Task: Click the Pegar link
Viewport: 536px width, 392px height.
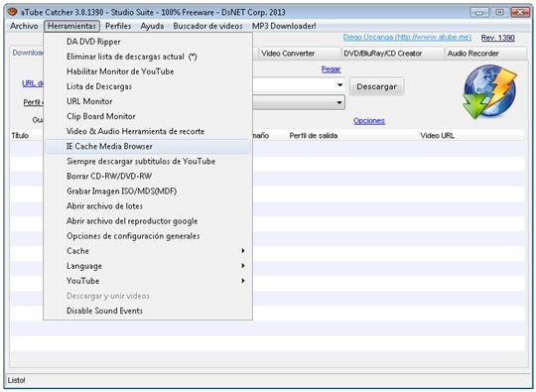Action: [331, 69]
